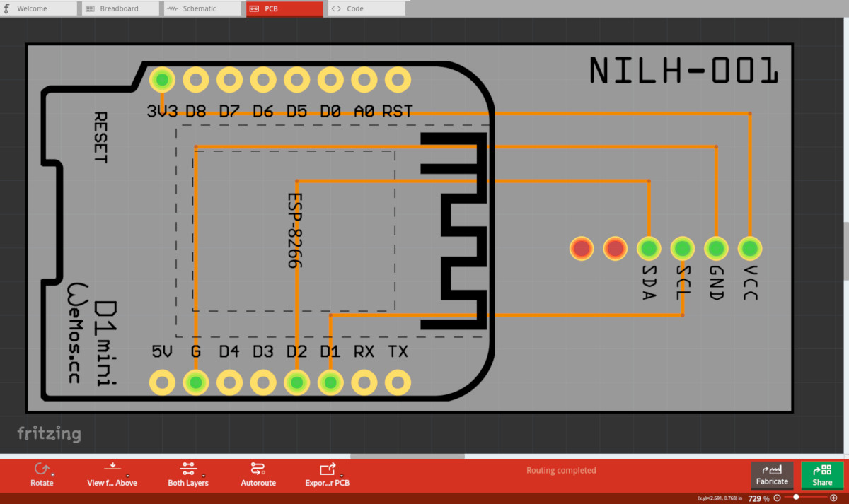
Task: Select the RST pin pad
Action: 398,80
